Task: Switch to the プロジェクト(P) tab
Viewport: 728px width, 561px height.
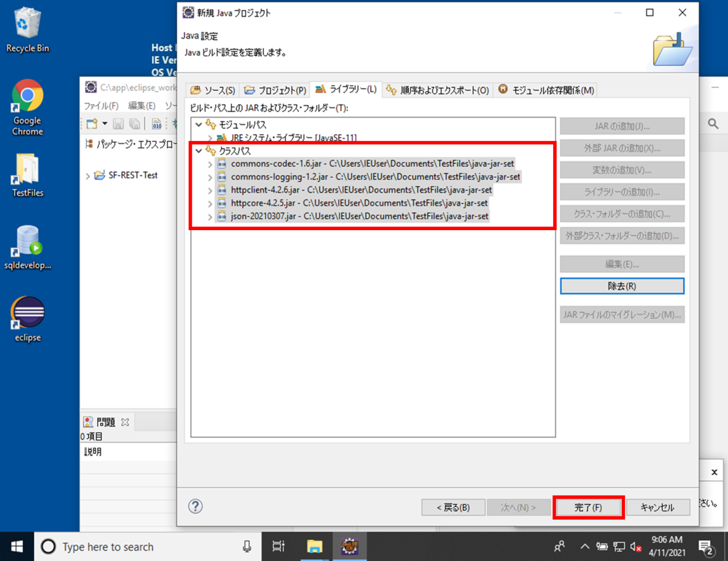Action: (275, 90)
